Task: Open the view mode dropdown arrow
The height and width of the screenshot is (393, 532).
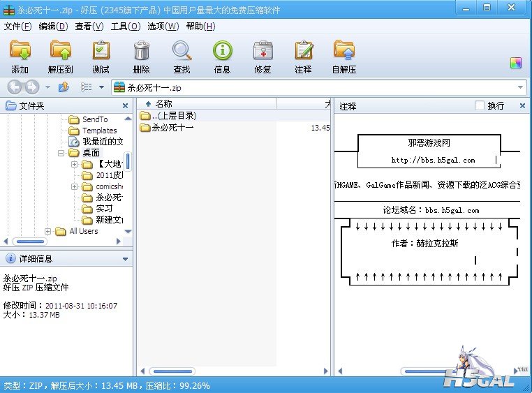Action: click(101, 87)
